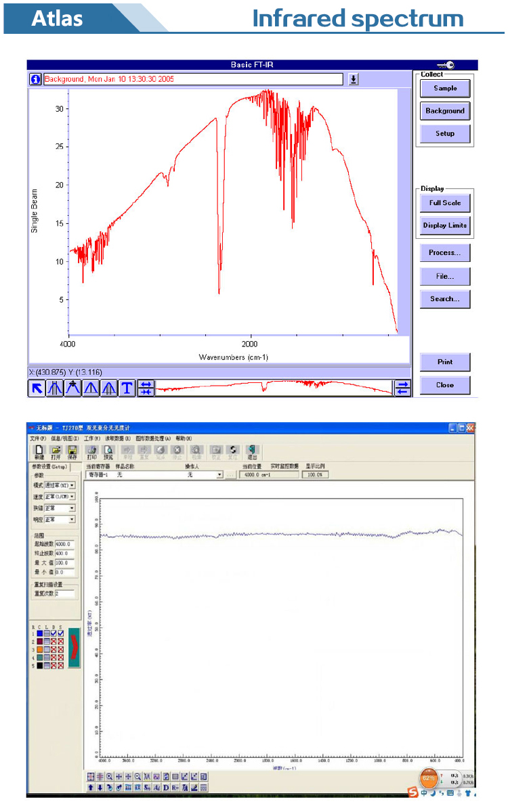Click the orange color swatch for row 3

click(39, 649)
